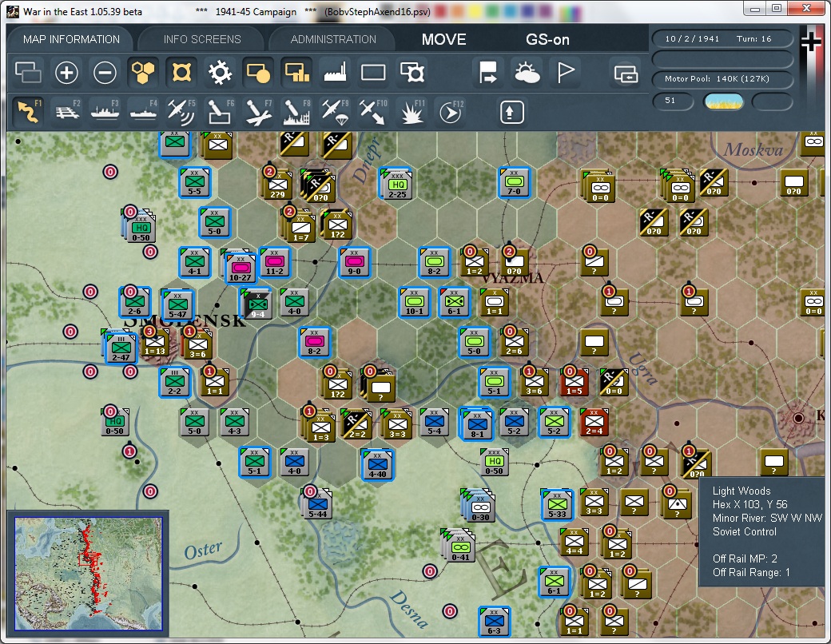Select the blue 6-3 unit counter
The image size is (831, 644).
tap(494, 621)
